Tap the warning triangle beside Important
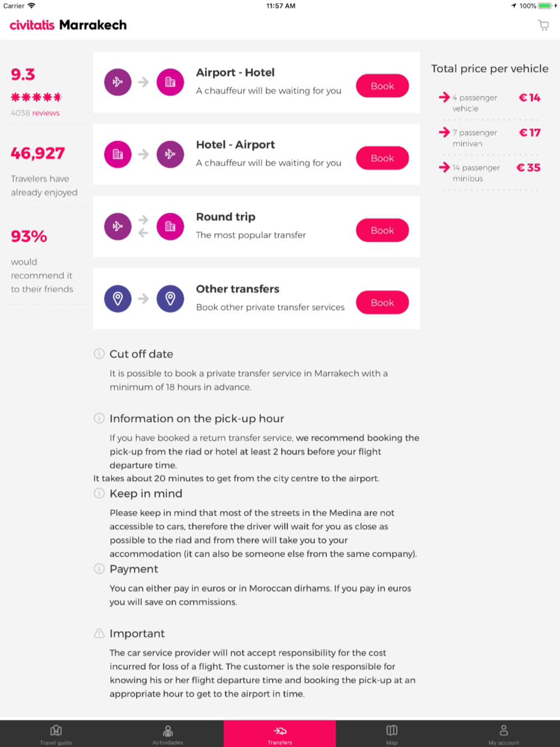The image size is (560, 747). pos(99,633)
